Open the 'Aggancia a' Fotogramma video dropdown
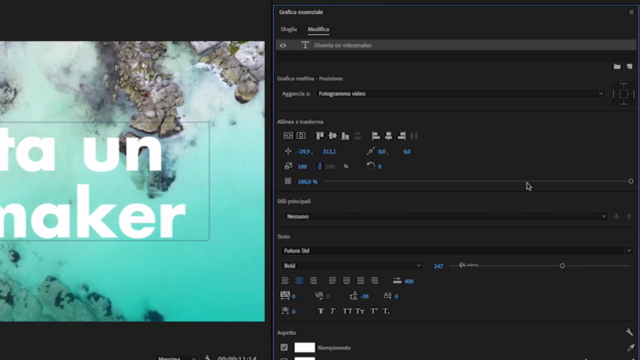This screenshot has width=640, height=360. pos(461,94)
